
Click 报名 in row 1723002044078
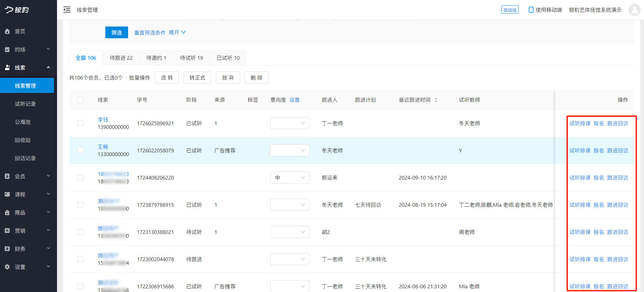[x=599, y=259]
